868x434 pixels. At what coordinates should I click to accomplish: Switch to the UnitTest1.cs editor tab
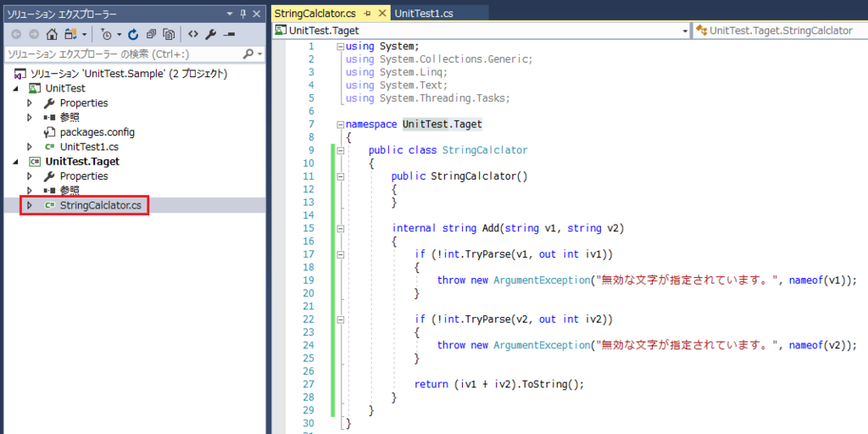point(424,14)
